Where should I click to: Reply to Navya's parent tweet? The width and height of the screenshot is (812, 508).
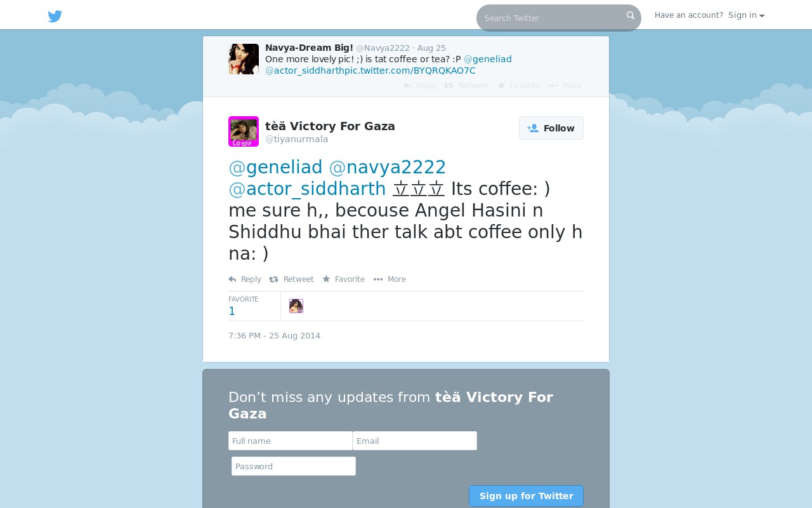[x=420, y=86]
